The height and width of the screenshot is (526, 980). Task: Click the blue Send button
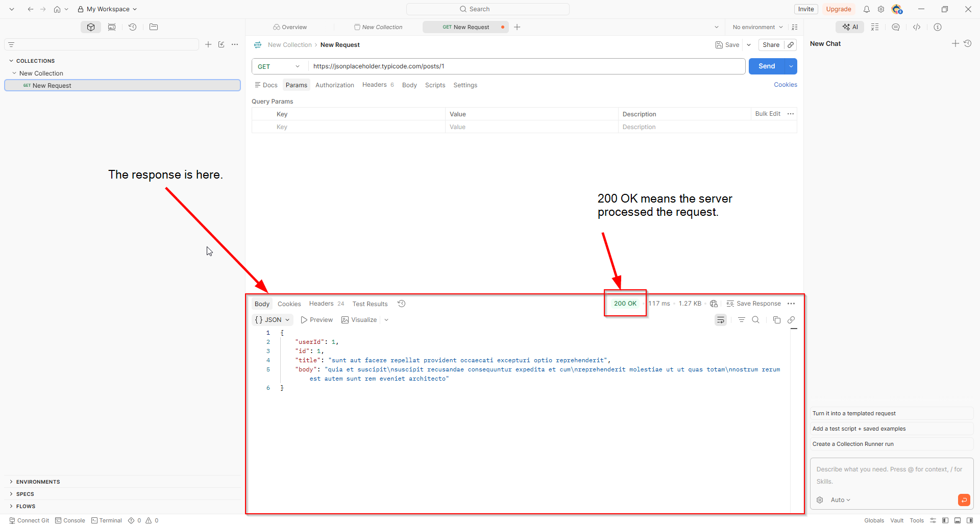coord(767,66)
